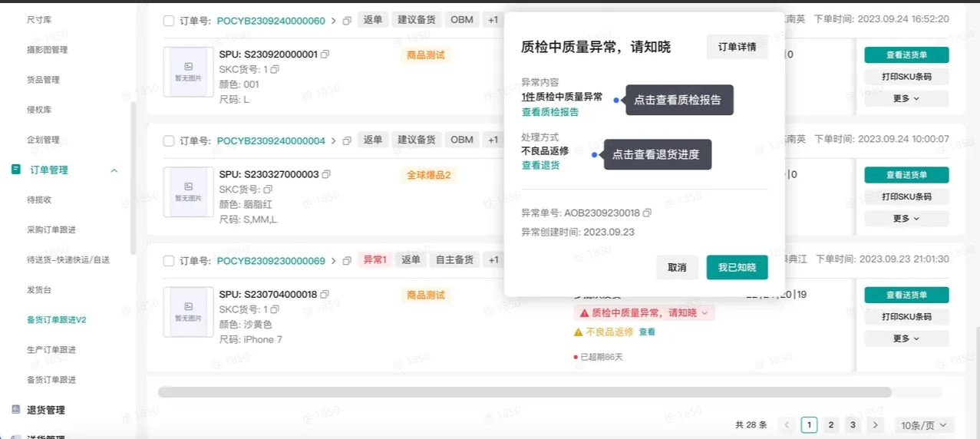Screen dimensions: 980x439
Task: Open 企划管理 in sidebar
Action: tap(43, 140)
